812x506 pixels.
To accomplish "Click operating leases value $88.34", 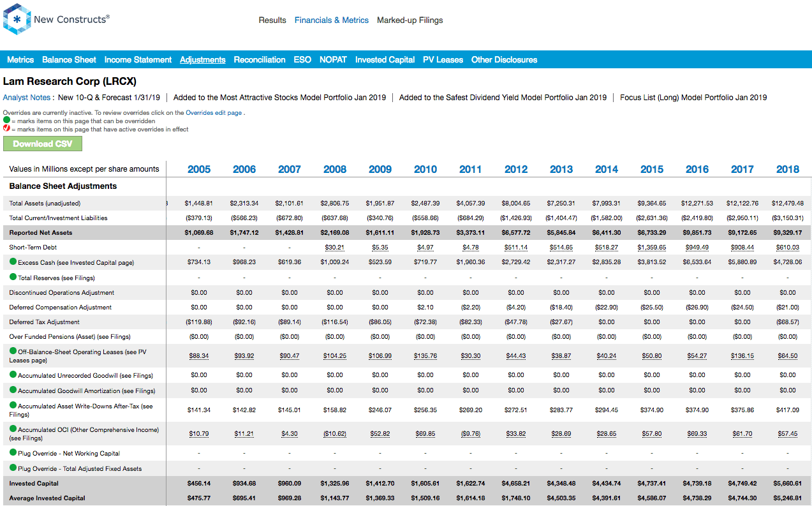I will pos(199,355).
